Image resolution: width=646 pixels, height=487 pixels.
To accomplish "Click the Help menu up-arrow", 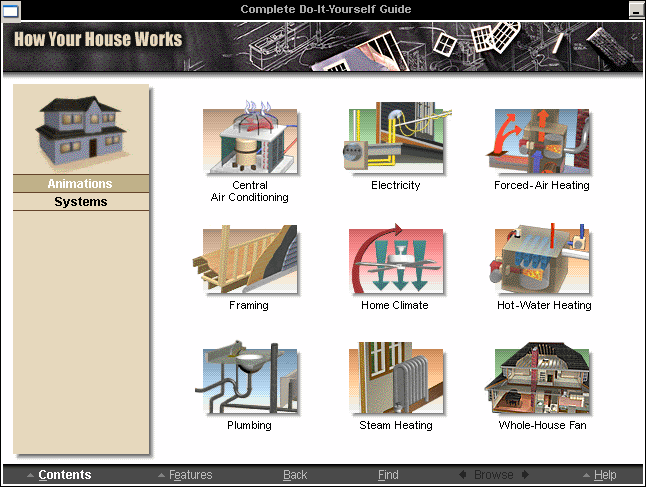I will point(586,475).
